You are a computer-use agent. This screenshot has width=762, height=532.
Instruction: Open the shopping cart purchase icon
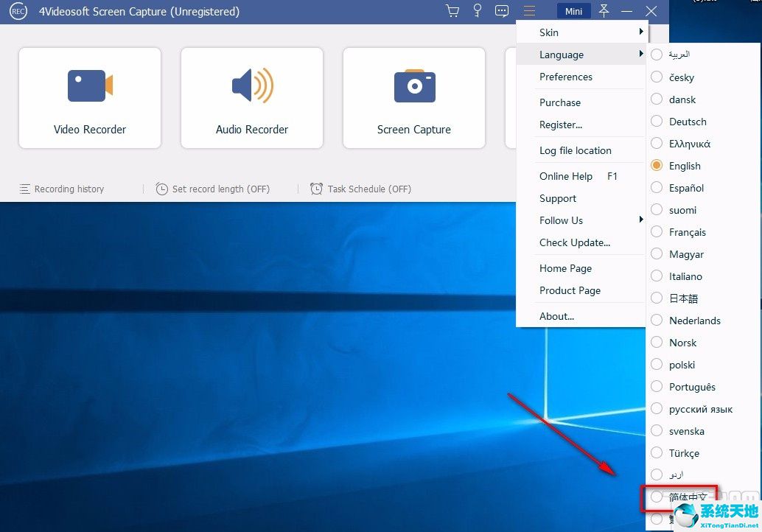point(452,11)
